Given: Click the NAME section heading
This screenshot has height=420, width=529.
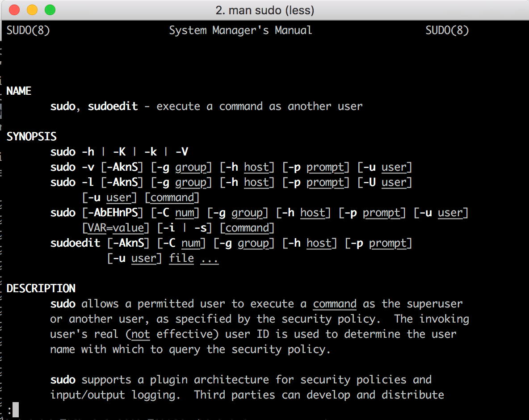Looking at the screenshot, I should coord(19,91).
